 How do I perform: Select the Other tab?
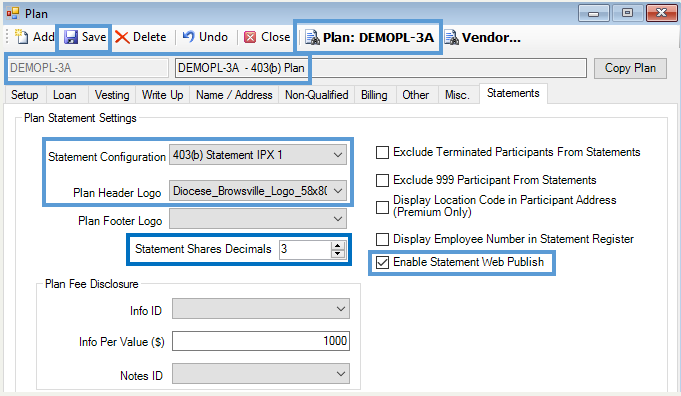point(416,95)
